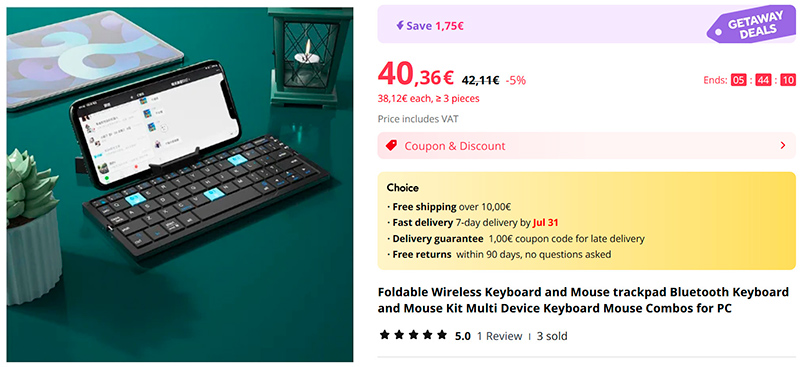800x367 pixels.
Task: Expand Coupon & Discount with the chevron arrow
Action: click(x=783, y=145)
